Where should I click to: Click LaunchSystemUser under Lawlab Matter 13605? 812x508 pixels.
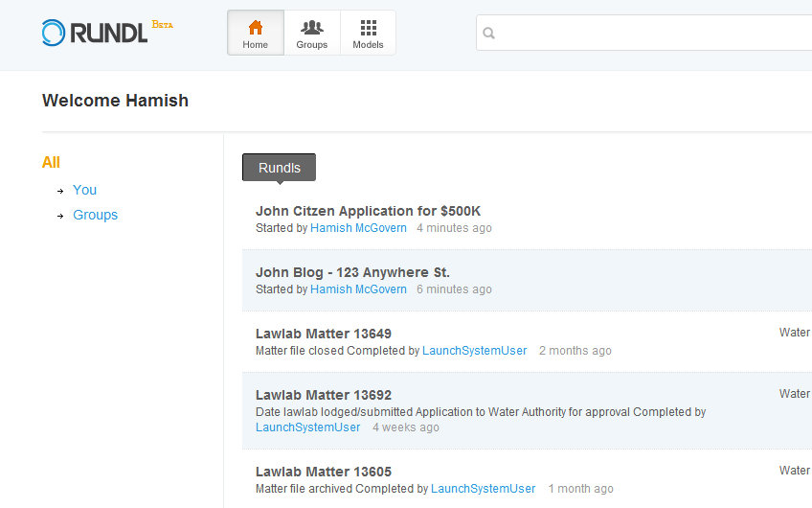coord(483,489)
